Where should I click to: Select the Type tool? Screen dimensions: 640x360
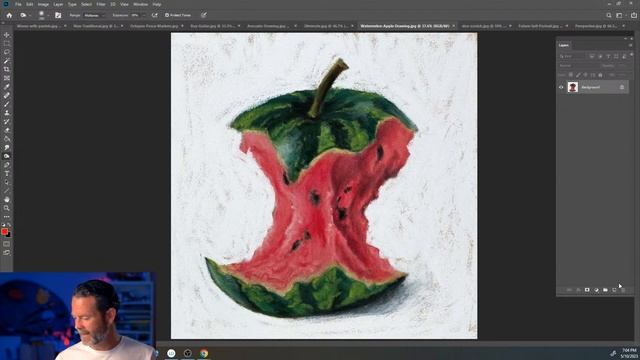click(x=7, y=173)
